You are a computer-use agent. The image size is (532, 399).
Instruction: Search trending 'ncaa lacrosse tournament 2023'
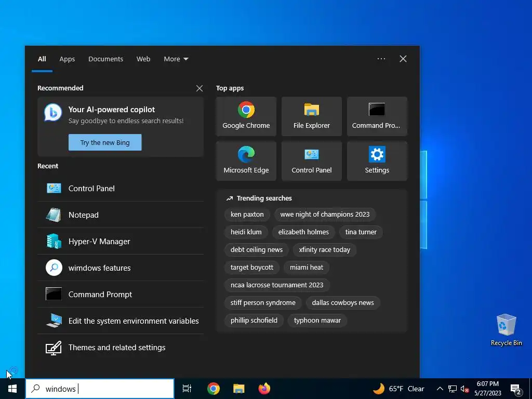point(277,285)
